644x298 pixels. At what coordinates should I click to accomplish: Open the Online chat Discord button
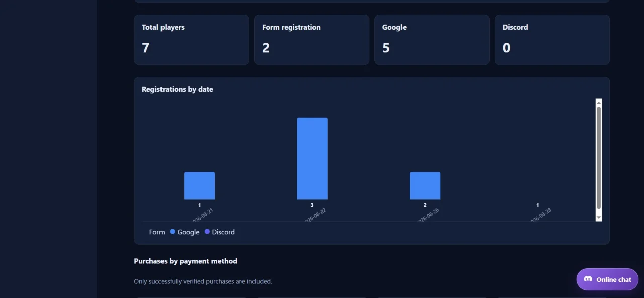607,279
